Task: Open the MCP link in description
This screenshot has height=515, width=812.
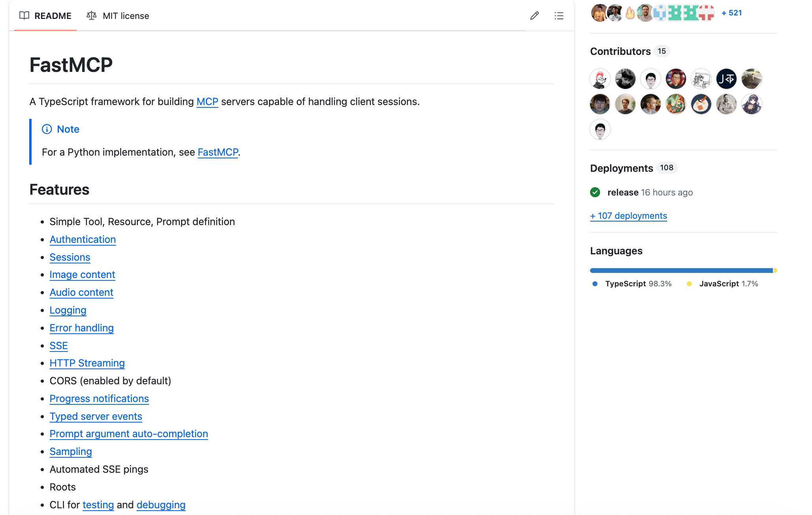Action: click(207, 102)
